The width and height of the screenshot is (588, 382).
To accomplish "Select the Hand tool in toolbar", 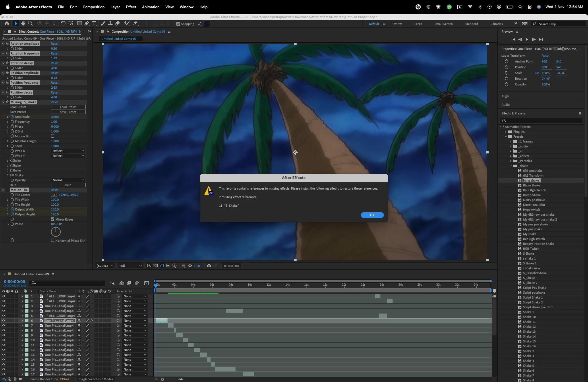I will (x=23, y=24).
